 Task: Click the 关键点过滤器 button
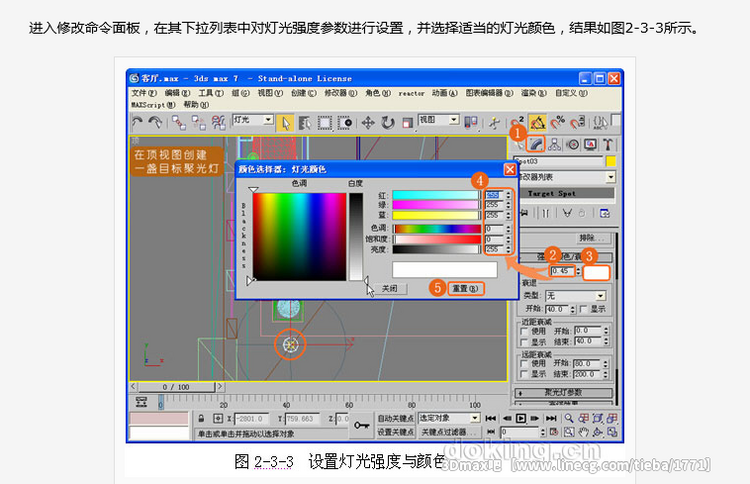(449, 432)
